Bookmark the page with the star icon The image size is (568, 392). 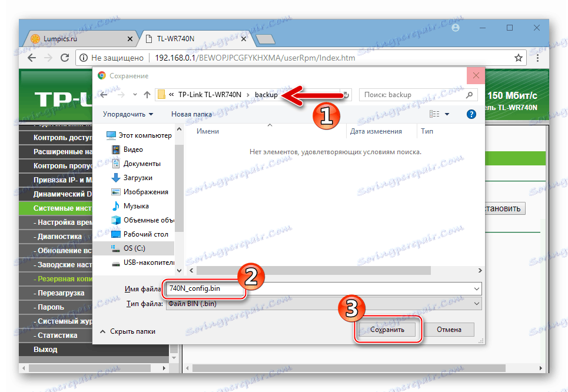click(519, 58)
